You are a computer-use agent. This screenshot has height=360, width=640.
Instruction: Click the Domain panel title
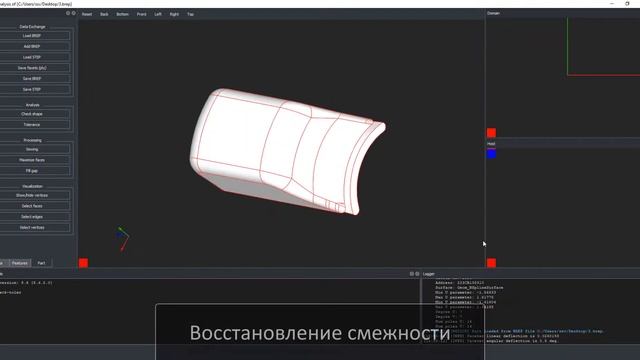pos(493,13)
